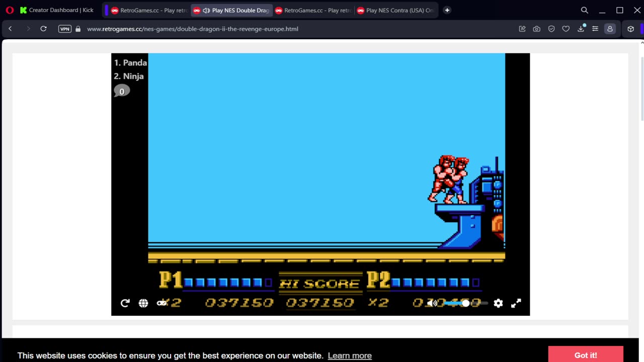
Task: Open the extensions cube icon
Action: pyautogui.click(x=630, y=29)
